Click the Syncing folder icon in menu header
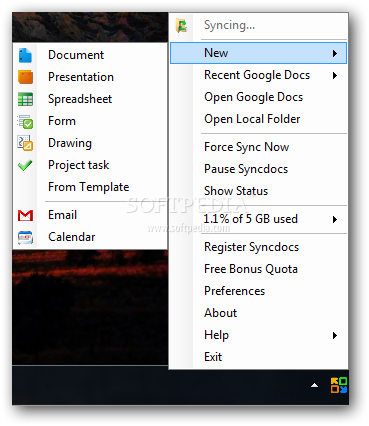The width and height of the screenshot is (369, 426). tap(182, 26)
